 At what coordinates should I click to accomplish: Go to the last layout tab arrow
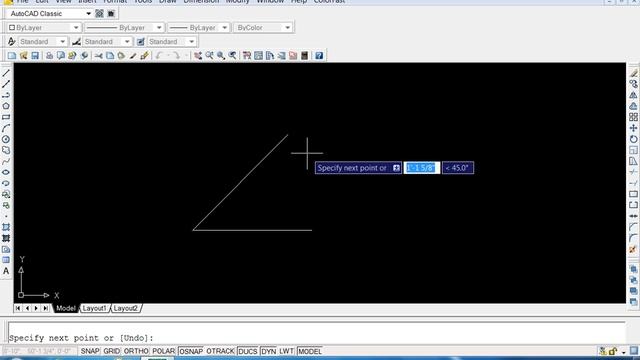[x=46, y=308]
